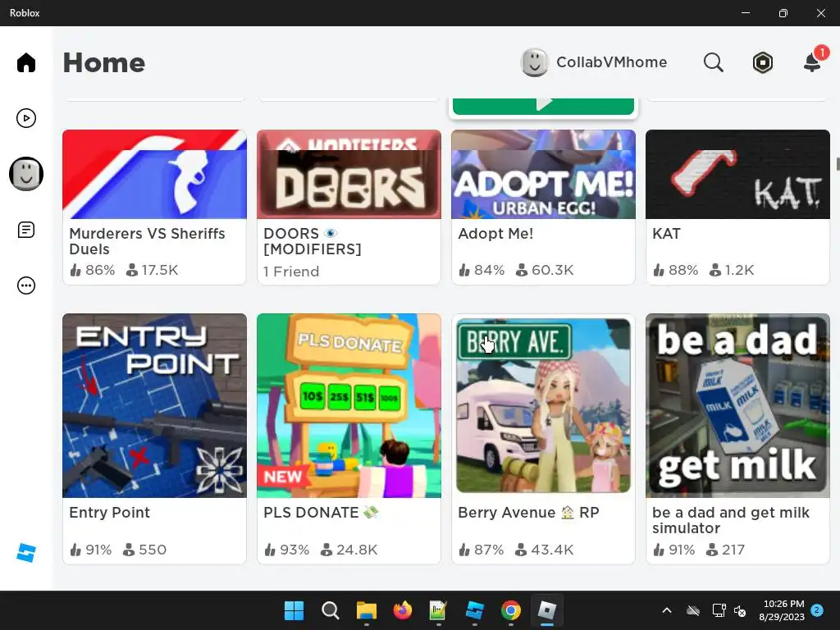The width and height of the screenshot is (840, 630).
Task: Open the Berry Avenue game thumbnail
Action: [543, 405]
